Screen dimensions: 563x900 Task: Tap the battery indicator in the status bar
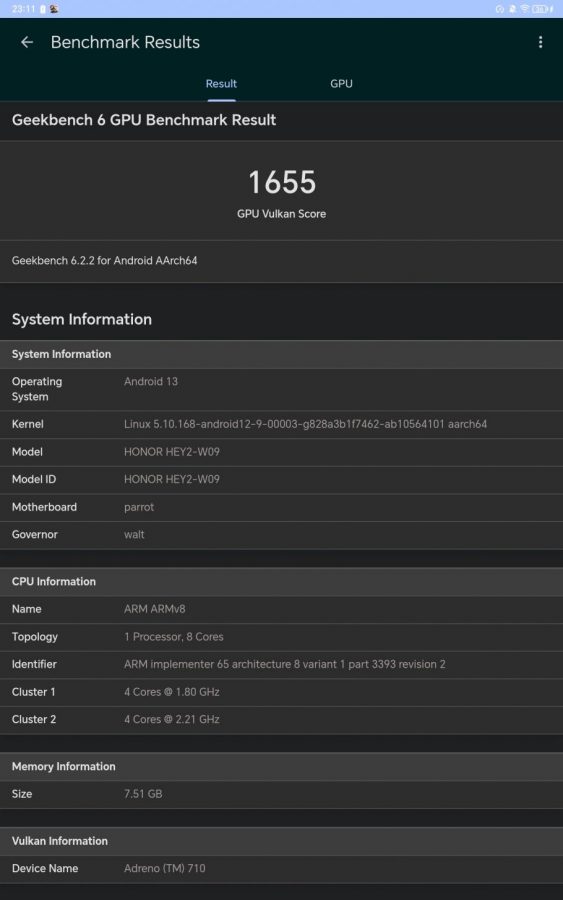point(540,9)
